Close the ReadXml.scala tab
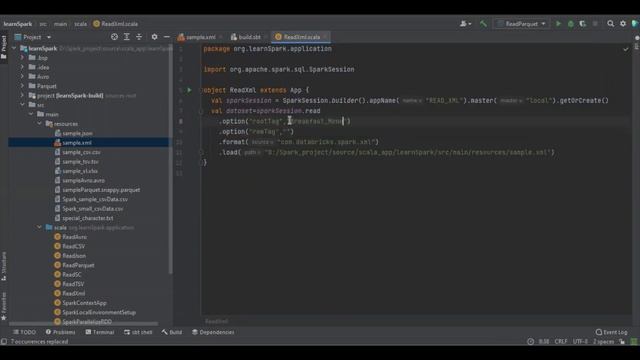The height and width of the screenshot is (360, 640). [x=325, y=37]
